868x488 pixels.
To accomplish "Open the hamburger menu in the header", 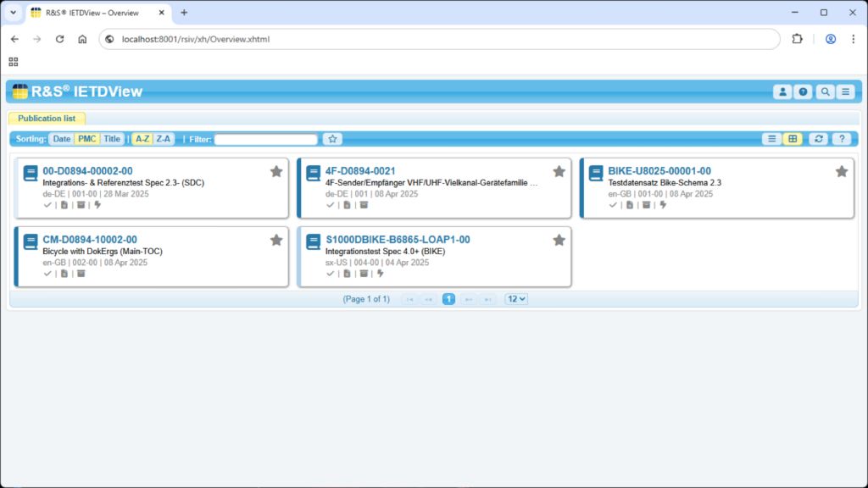I will pyautogui.click(x=844, y=91).
